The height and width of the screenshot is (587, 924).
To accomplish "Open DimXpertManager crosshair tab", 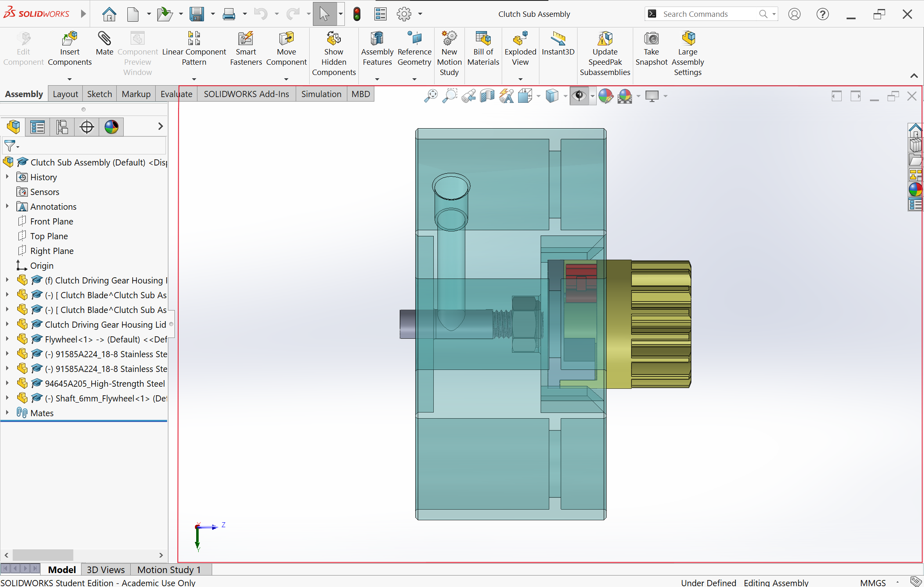I will pos(86,127).
